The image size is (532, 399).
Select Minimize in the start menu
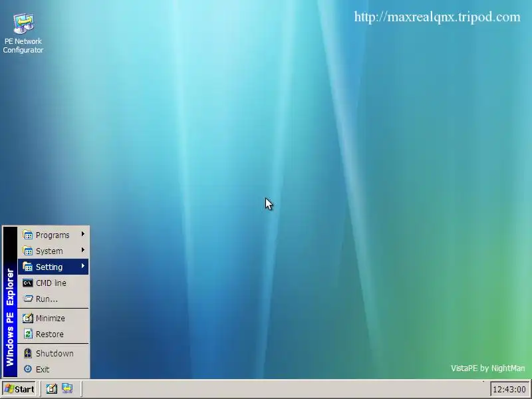(53, 318)
